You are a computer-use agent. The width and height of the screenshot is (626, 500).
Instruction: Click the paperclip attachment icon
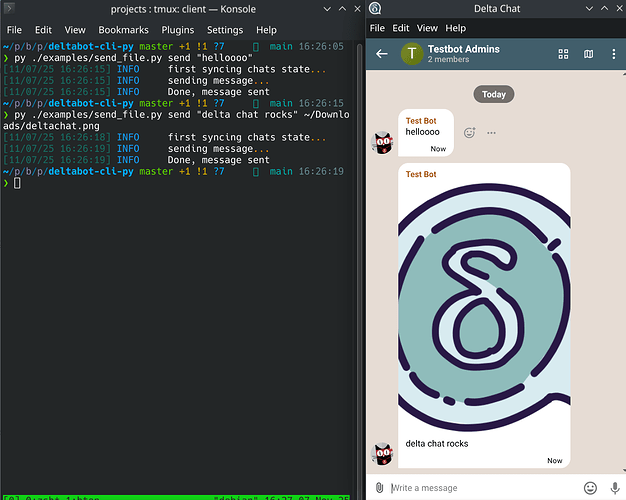point(380,488)
